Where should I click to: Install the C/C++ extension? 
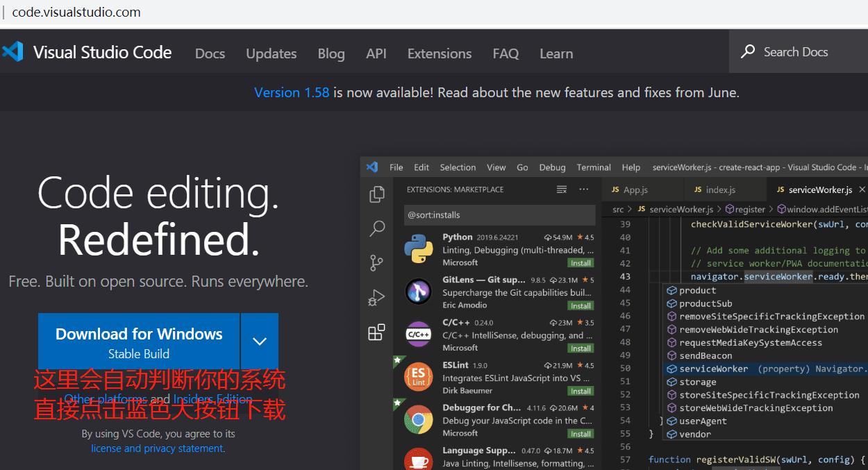[581, 349]
